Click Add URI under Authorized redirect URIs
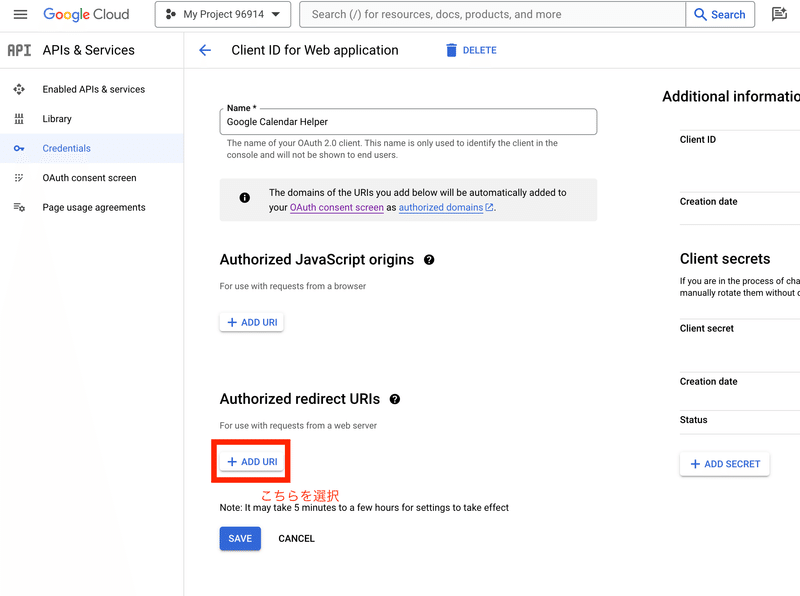This screenshot has width=800, height=596. coord(252,462)
